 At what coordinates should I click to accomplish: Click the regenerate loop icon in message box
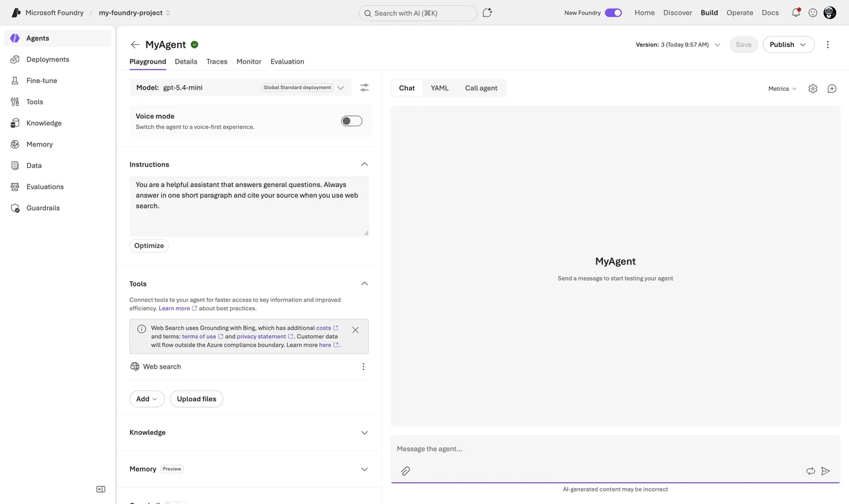(x=811, y=471)
